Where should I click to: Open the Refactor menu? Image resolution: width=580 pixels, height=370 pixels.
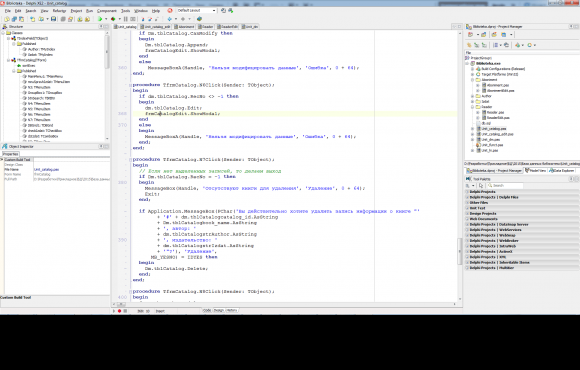pyautogui.click(x=59, y=11)
